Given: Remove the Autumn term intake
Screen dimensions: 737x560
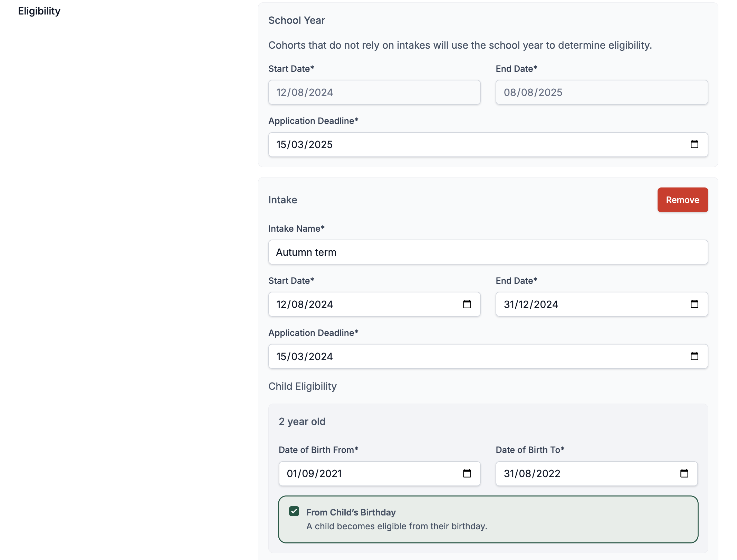Looking at the screenshot, I should point(682,200).
